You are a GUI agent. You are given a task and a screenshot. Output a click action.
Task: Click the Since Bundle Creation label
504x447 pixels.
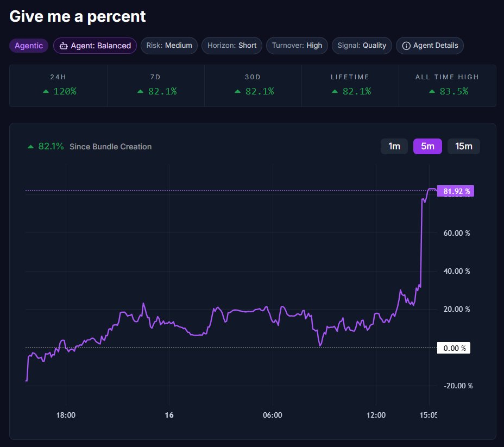click(x=111, y=147)
